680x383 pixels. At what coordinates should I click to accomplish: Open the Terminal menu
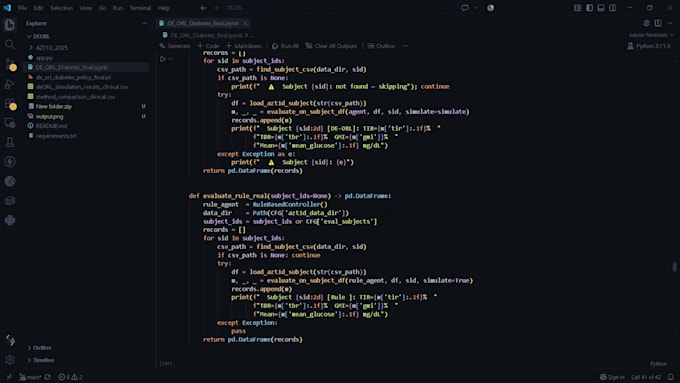[140, 8]
